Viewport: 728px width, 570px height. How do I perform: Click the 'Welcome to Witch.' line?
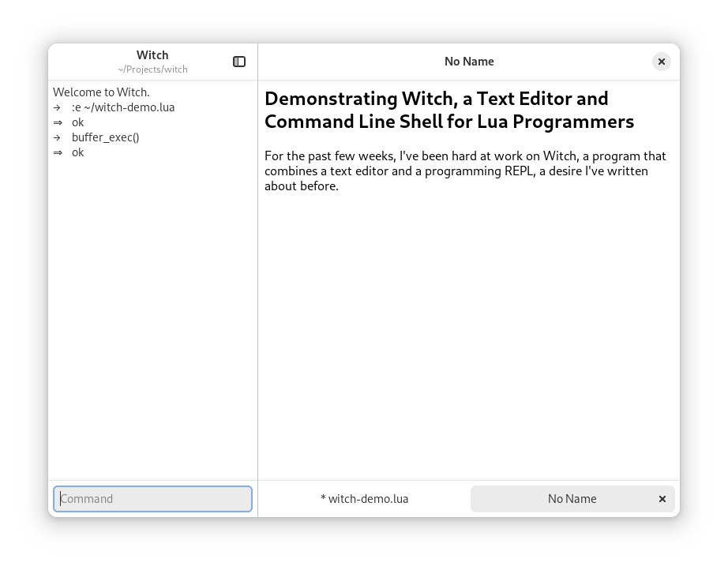tap(101, 92)
